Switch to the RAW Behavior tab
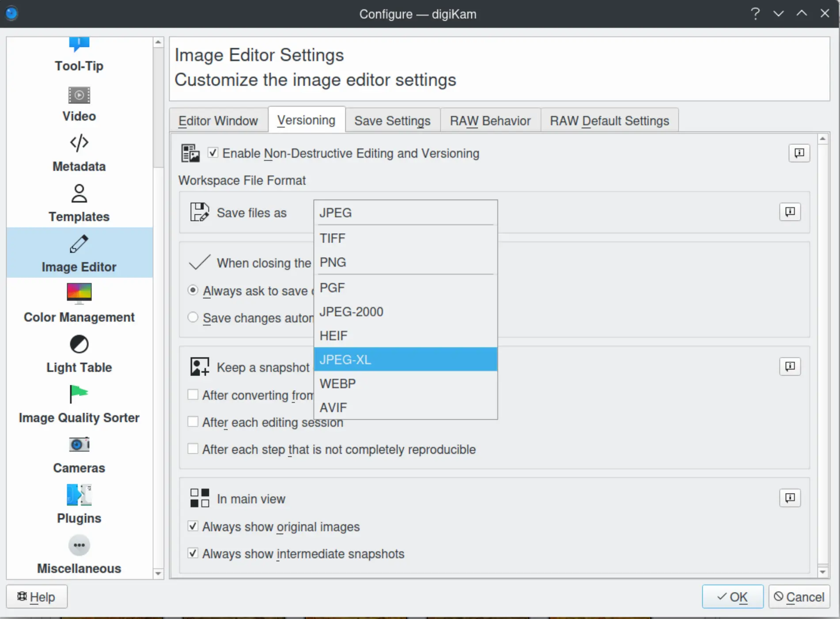 point(490,120)
